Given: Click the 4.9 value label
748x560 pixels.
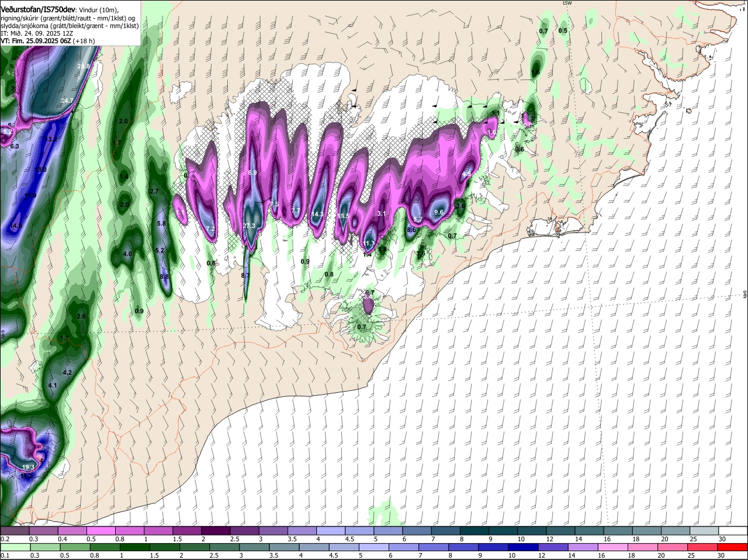Looking at the screenshot, I should tap(466, 174).
